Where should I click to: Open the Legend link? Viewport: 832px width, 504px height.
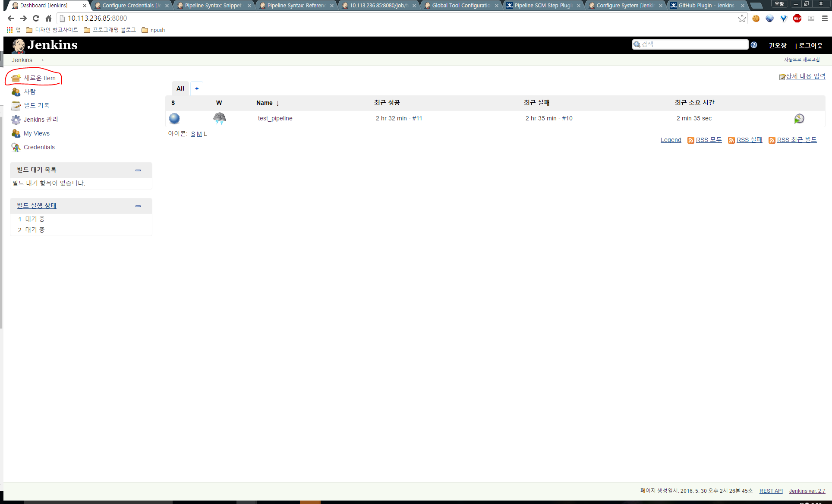click(671, 140)
